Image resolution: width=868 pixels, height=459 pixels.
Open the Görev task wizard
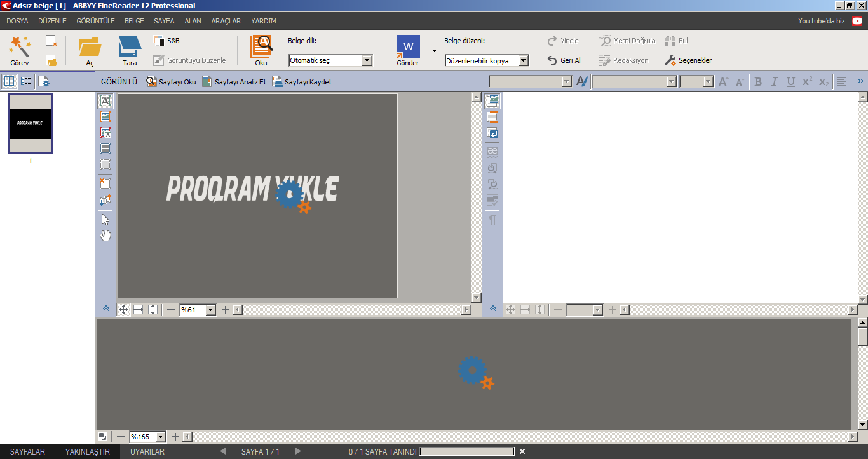[20, 51]
